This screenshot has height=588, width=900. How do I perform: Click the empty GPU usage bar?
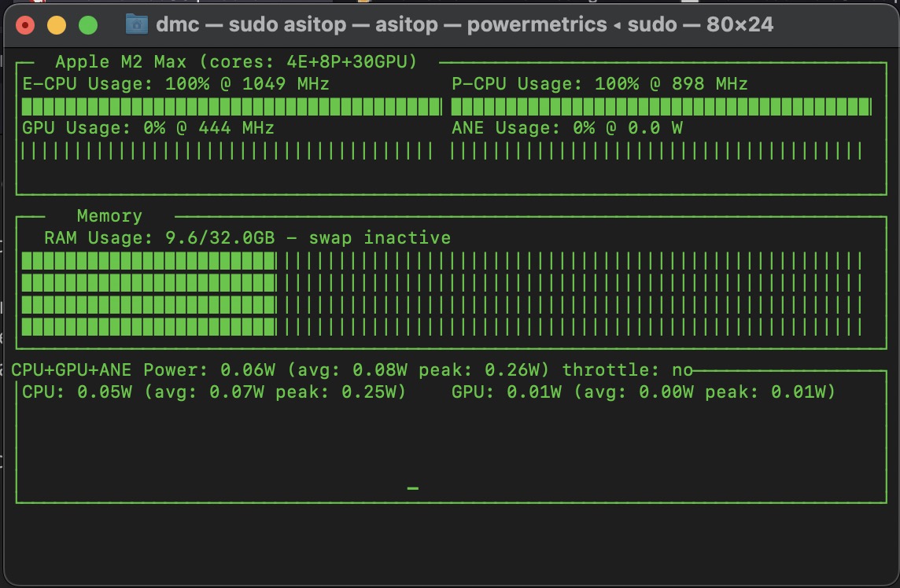tap(227, 150)
